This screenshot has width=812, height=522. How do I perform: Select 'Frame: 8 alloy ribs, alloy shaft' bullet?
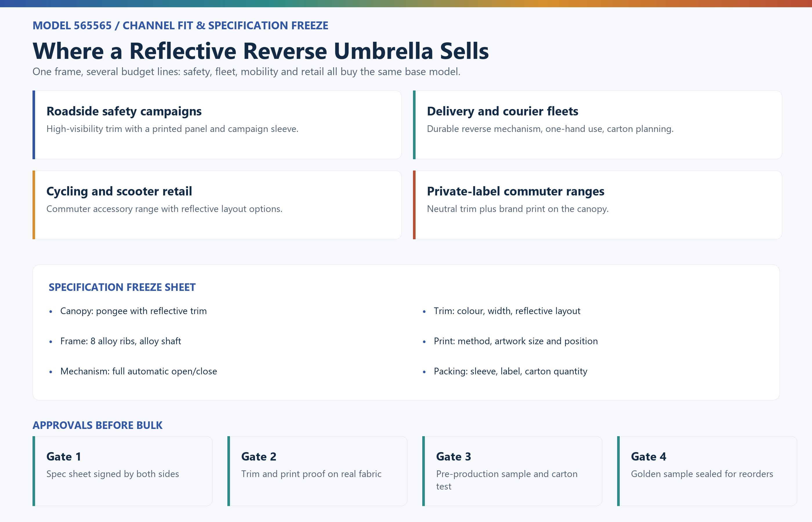tap(121, 341)
